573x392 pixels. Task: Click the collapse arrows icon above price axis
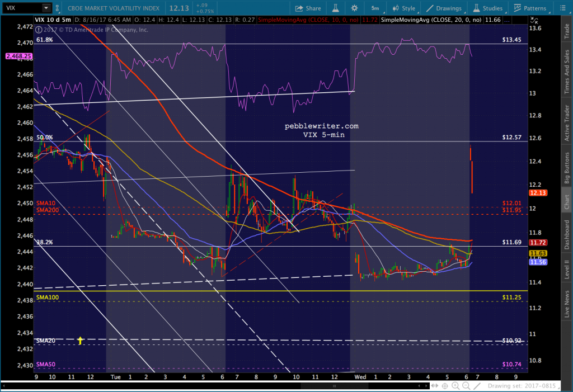point(533,21)
